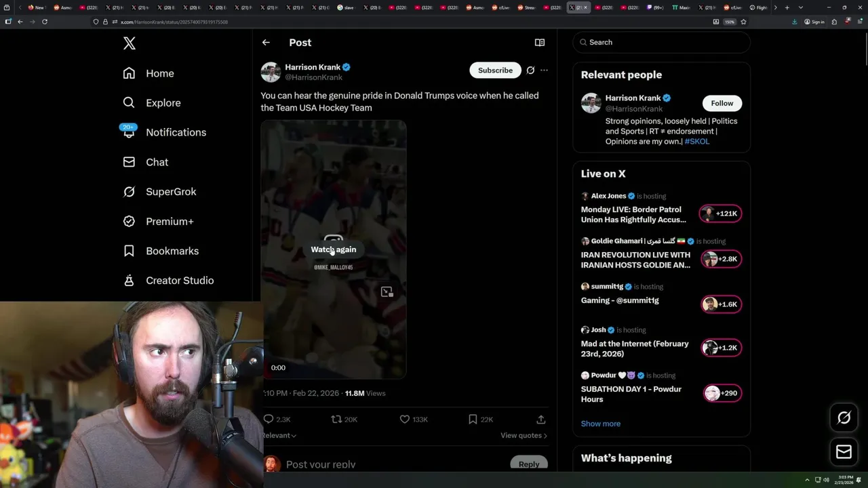This screenshot has width=868, height=488.
Task: Join Josh live with +1.2K
Action: (721, 348)
